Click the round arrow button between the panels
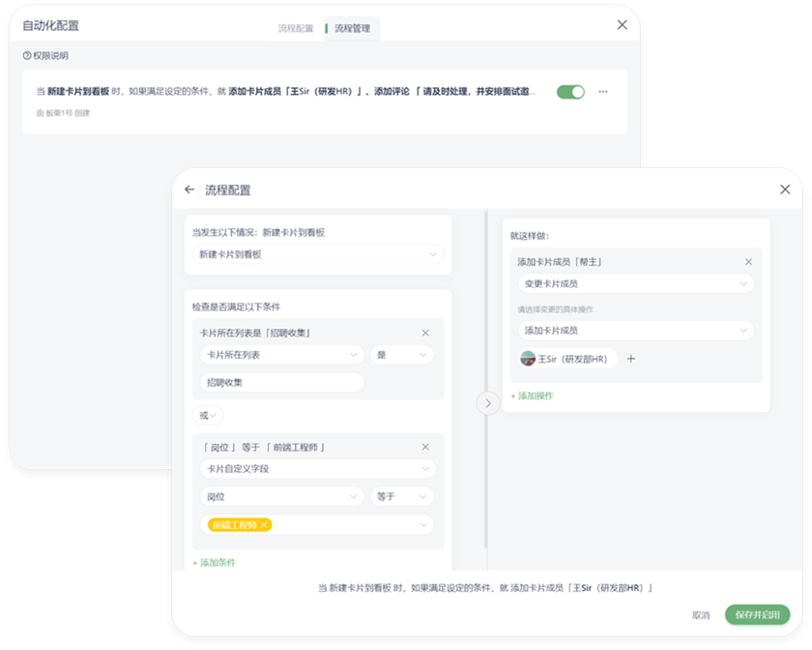This screenshot has height=650, width=812. [x=488, y=402]
